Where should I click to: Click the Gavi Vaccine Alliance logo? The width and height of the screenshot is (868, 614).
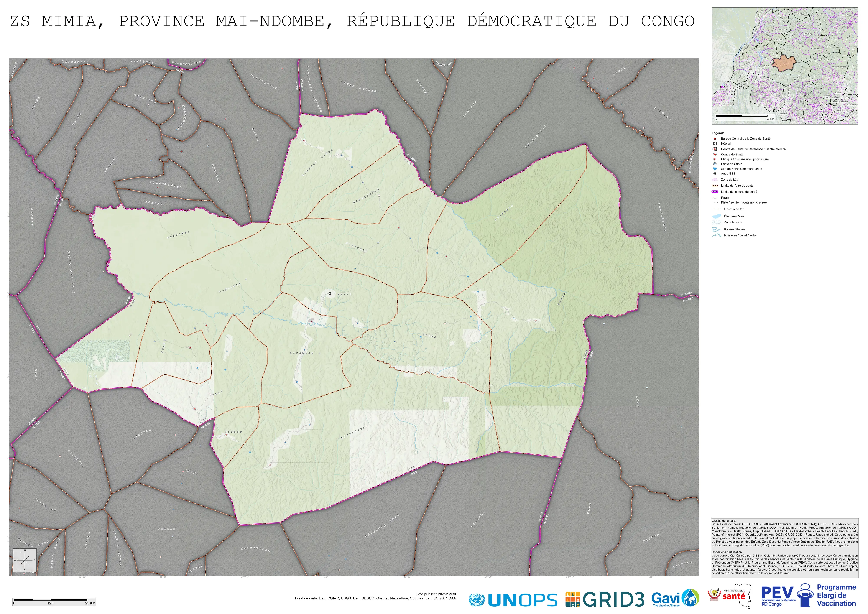pos(675,598)
